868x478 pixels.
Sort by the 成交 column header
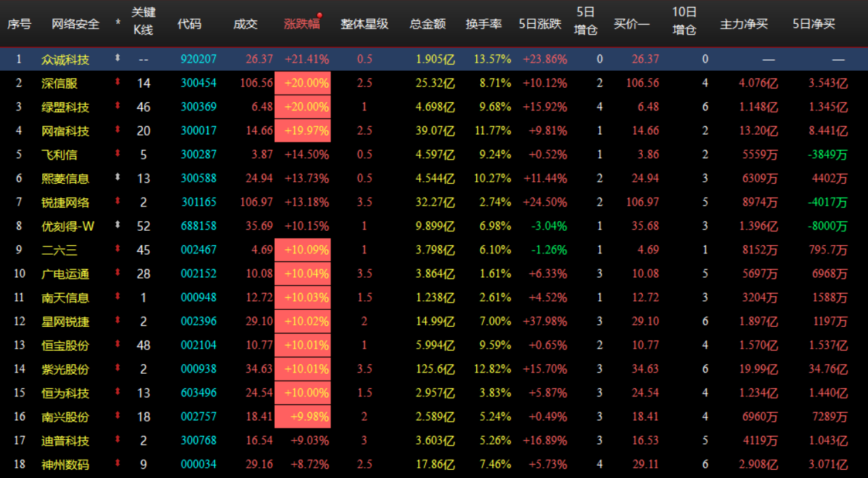(246, 24)
